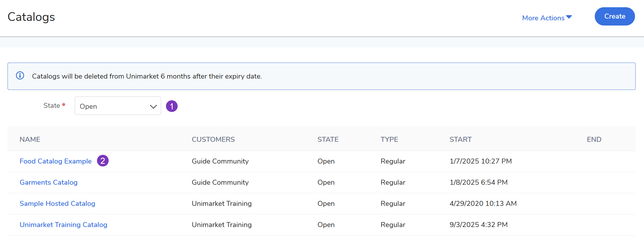This screenshot has height=245, width=644.
Task: Click the END column header
Action: [594, 139]
